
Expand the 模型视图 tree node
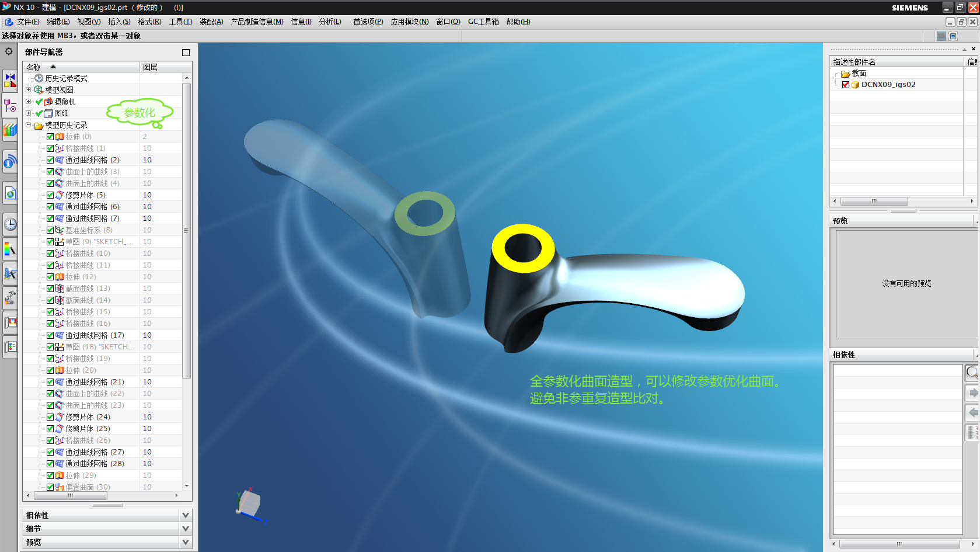point(28,90)
